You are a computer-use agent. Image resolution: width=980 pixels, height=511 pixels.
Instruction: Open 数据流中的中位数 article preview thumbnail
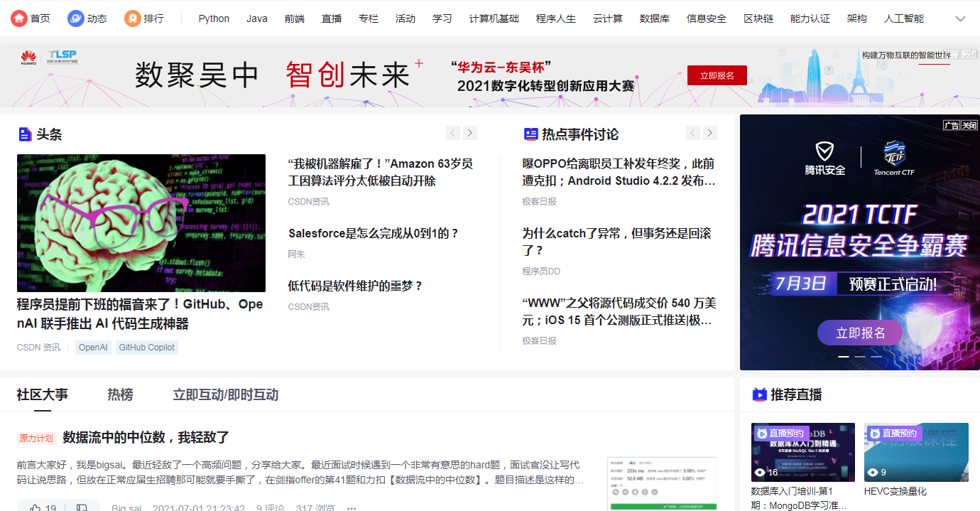click(663, 484)
